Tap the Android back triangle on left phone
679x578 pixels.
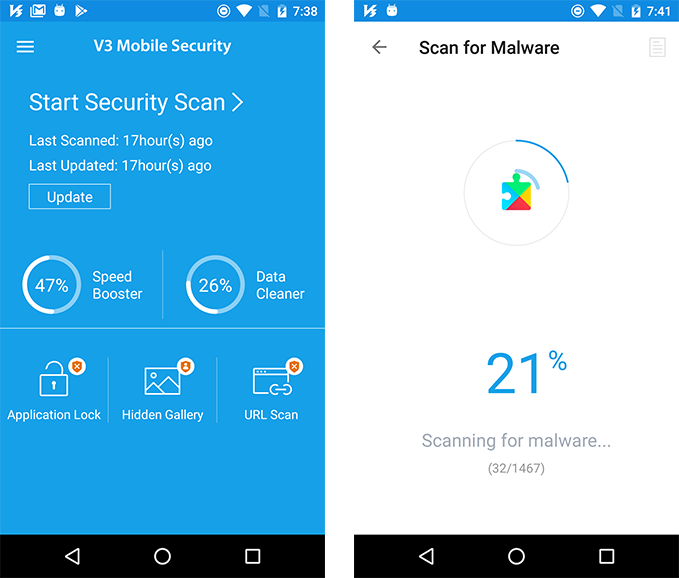(72, 556)
